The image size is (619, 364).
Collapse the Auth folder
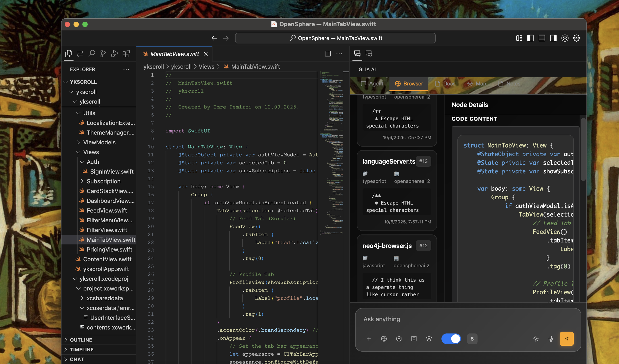(x=99, y=162)
